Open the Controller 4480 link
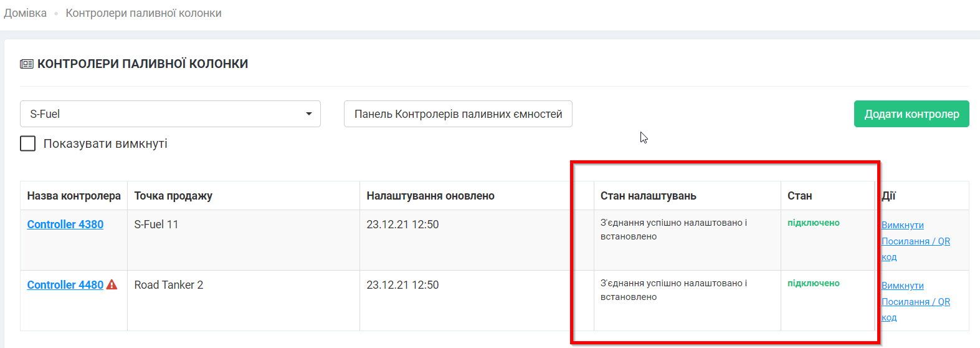Screen dimensions: 980x348 (x=65, y=285)
